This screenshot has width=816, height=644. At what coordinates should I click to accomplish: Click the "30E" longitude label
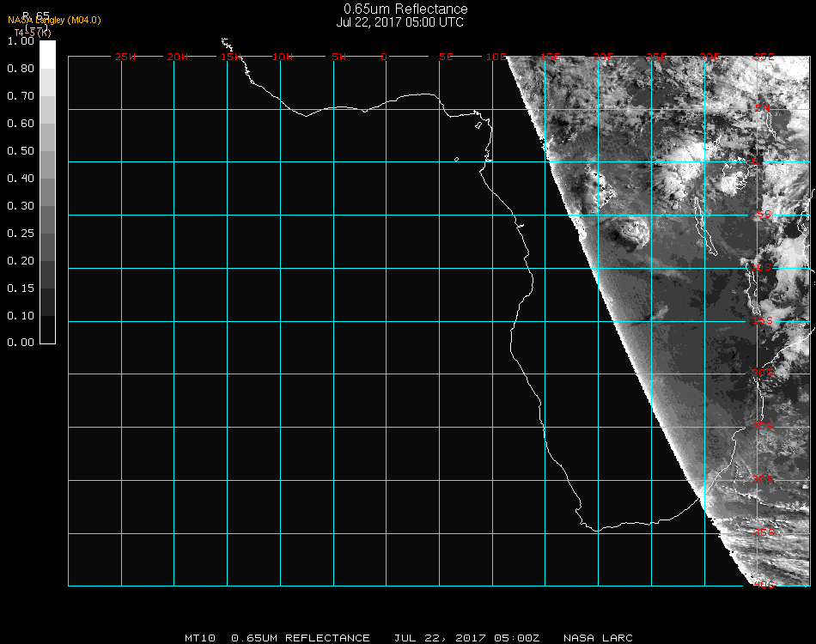click(710, 57)
